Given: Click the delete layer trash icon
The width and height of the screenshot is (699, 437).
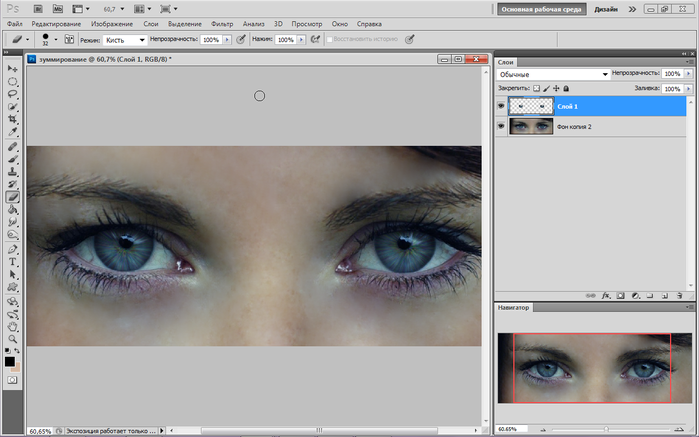Looking at the screenshot, I should pyautogui.click(x=681, y=295).
